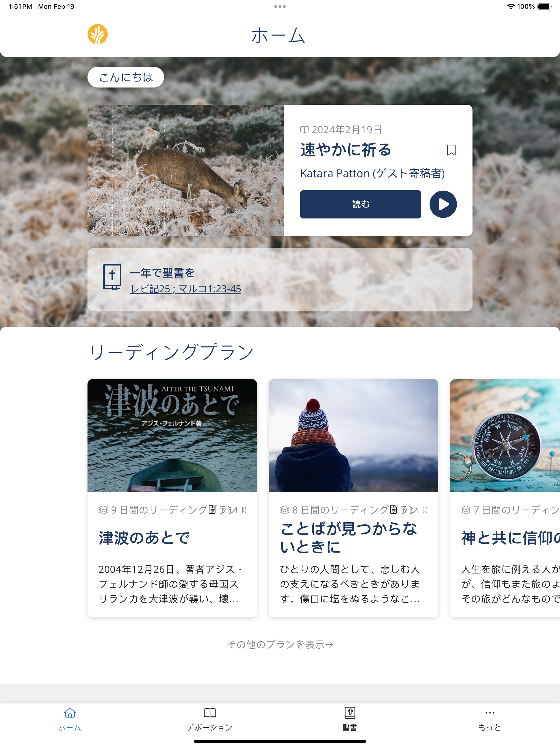This screenshot has height=747, width=560.
Task: Open the 津波のあとで plan cover
Action: 172,435
